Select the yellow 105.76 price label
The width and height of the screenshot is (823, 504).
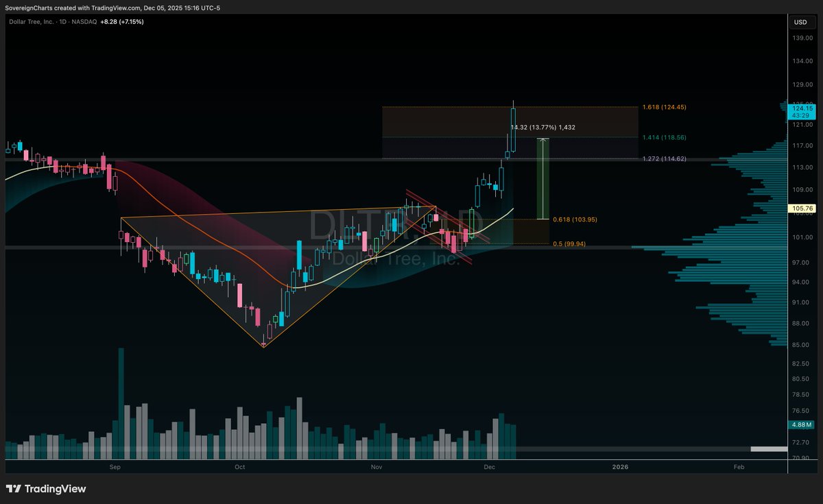tap(802, 208)
